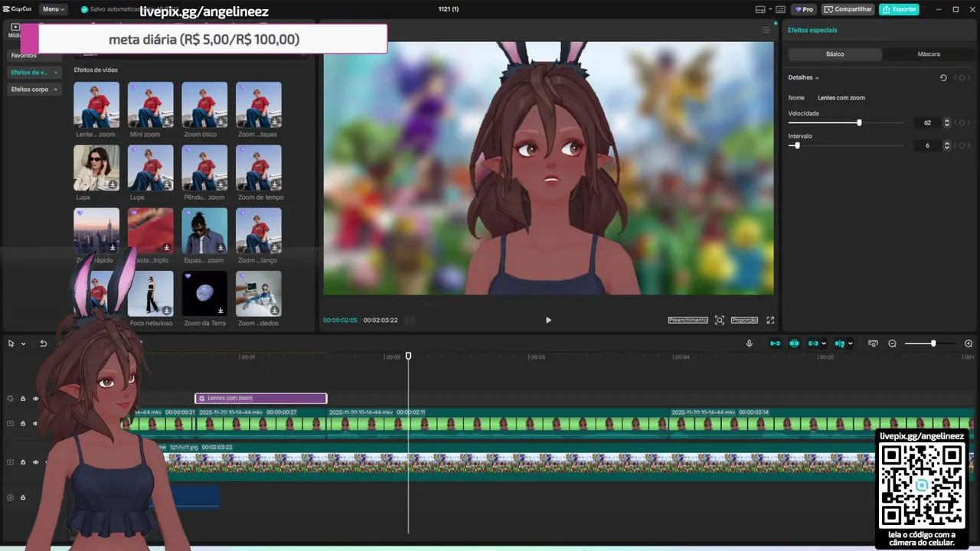980x551 pixels.
Task: Zoom out the timeline with minus icon
Action: 892,344
